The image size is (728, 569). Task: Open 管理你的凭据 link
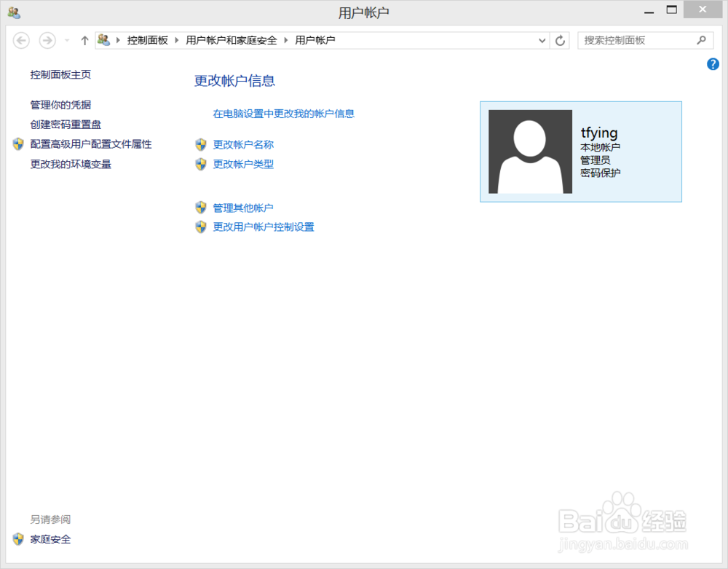pyautogui.click(x=60, y=105)
